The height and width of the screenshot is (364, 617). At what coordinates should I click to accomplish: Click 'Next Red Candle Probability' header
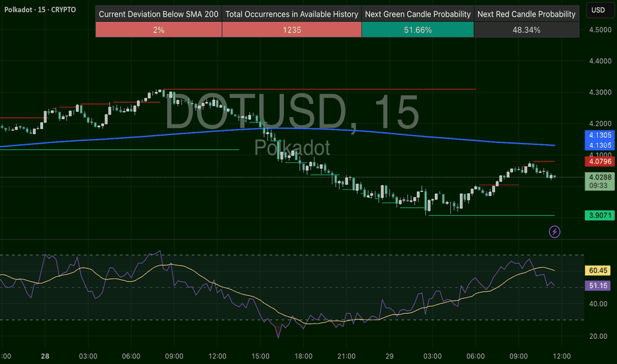click(x=526, y=14)
